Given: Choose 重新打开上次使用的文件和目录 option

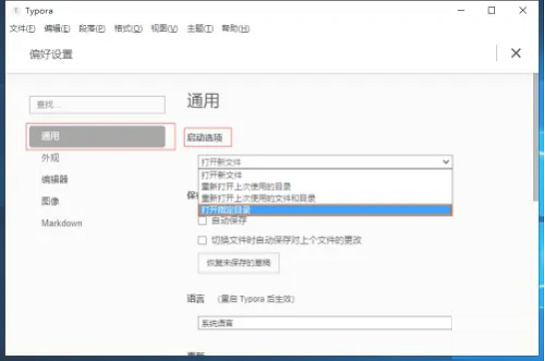Looking at the screenshot, I should 325,198.
